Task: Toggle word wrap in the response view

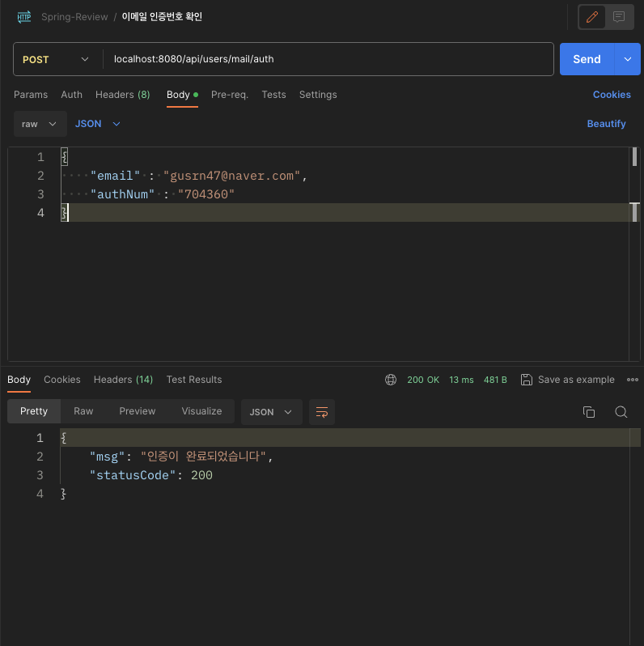Action: click(321, 412)
